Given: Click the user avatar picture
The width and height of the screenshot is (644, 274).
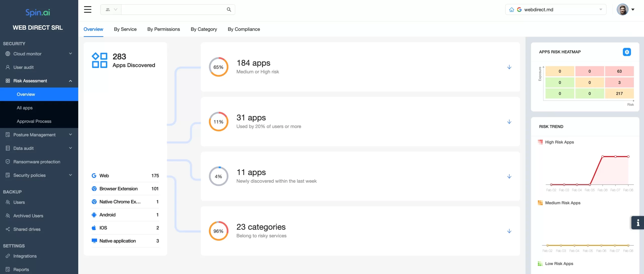Looking at the screenshot, I should click(x=622, y=10).
